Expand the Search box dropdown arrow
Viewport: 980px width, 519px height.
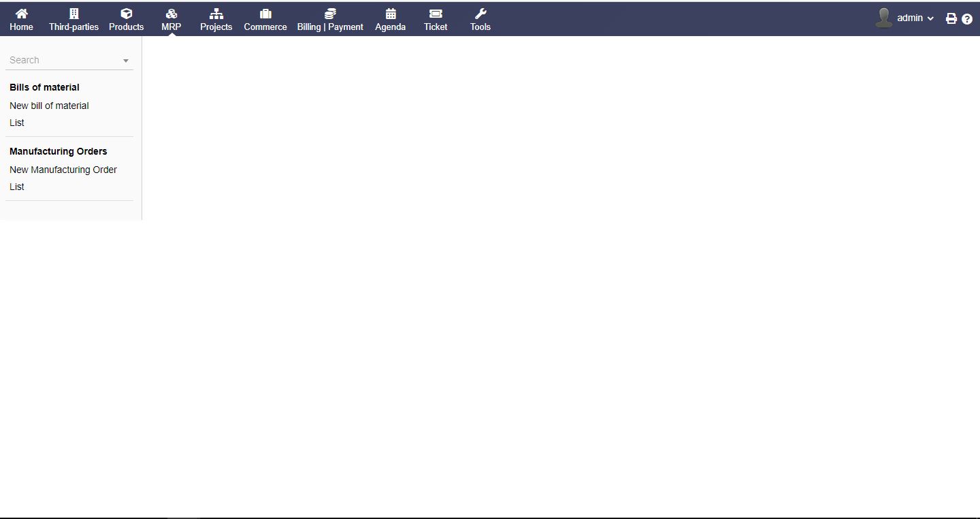point(126,61)
